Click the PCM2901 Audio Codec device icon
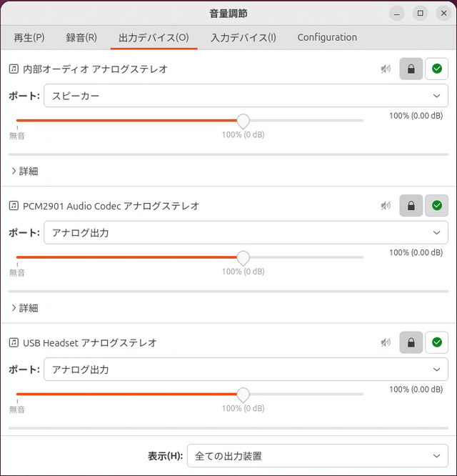This screenshot has height=476, width=457. point(14,206)
